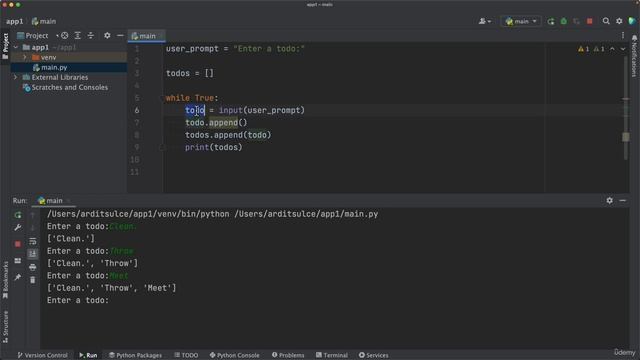Stop process in the Run panel

pos(18,244)
